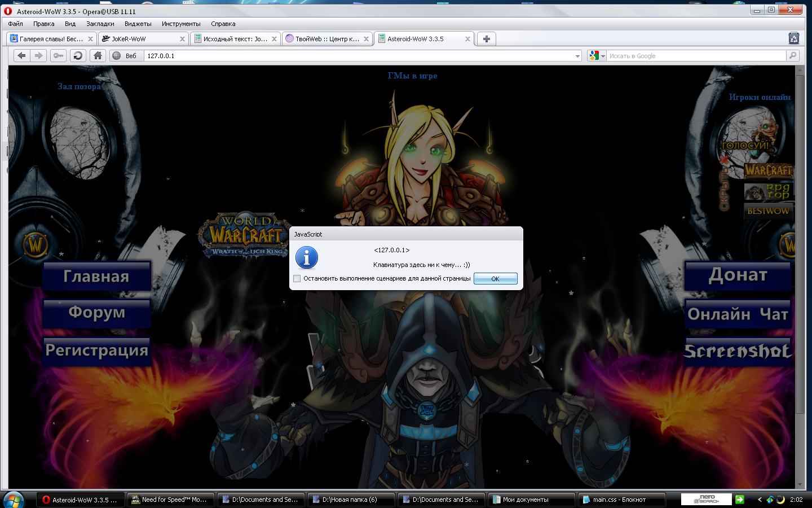812x508 pixels.
Task: Open the Правка menu
Action: point(43,24)
